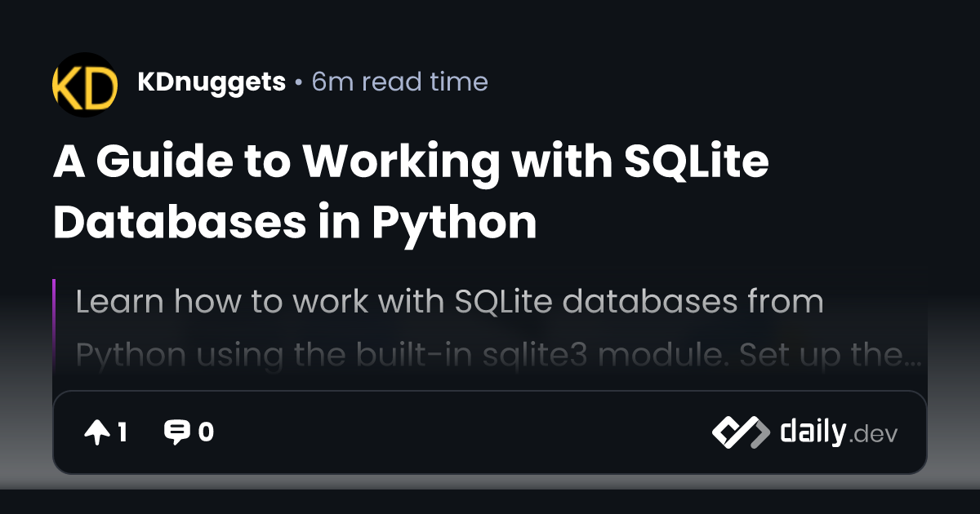Click the word 'SQLite' in the headline
This screenshot has height=514, width=980.
696,163
